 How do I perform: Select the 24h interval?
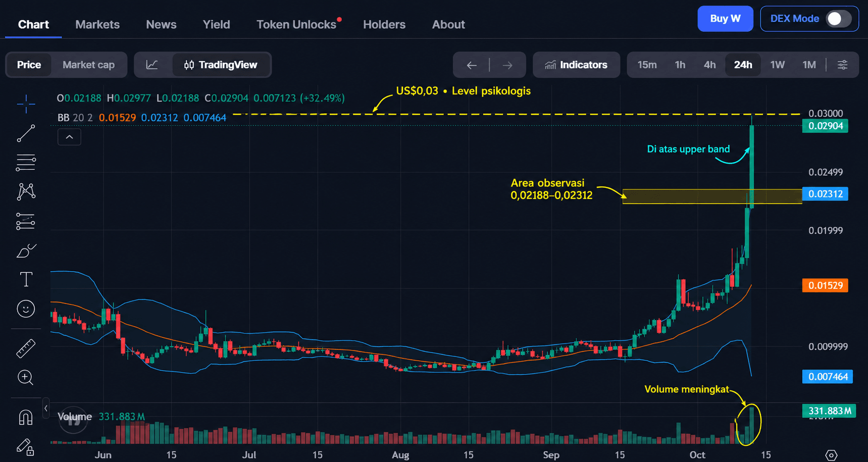coord(743,65)
